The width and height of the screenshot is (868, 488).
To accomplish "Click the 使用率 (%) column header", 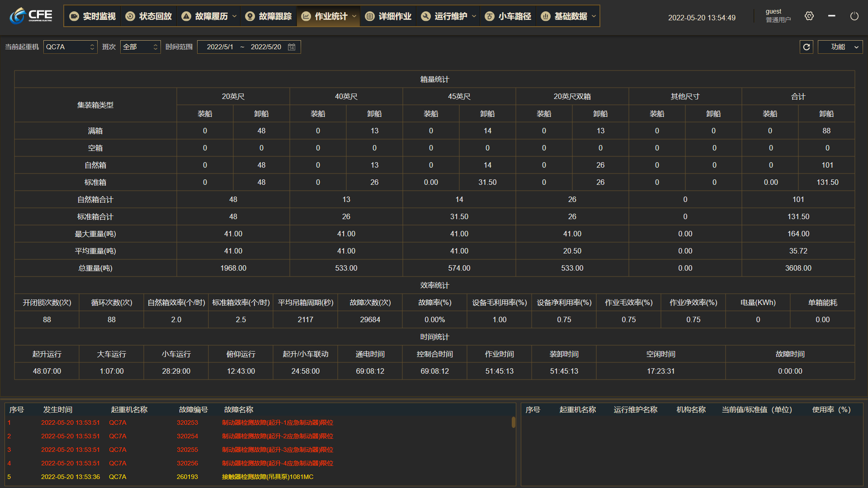I will [x=831, y=409].
